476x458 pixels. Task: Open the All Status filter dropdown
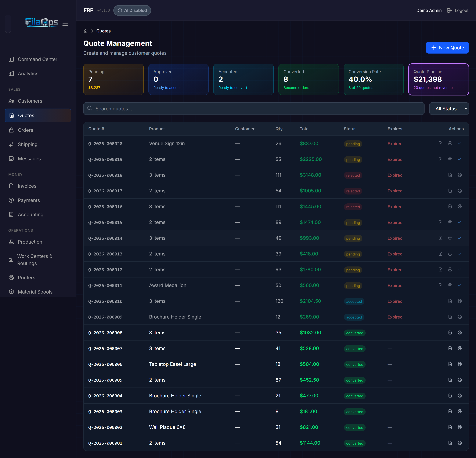[449, 109]
